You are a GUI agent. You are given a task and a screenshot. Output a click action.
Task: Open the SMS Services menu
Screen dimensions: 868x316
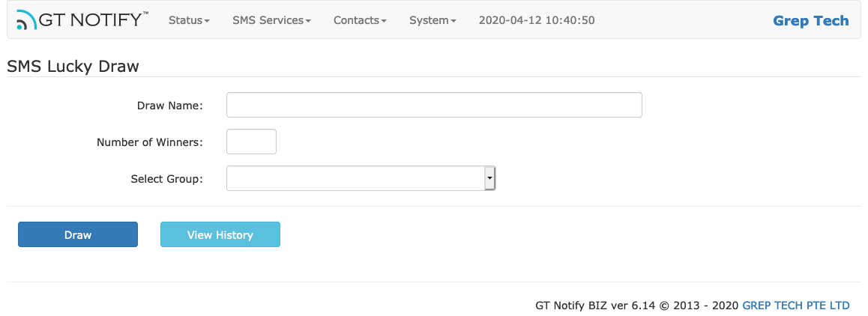271,20
